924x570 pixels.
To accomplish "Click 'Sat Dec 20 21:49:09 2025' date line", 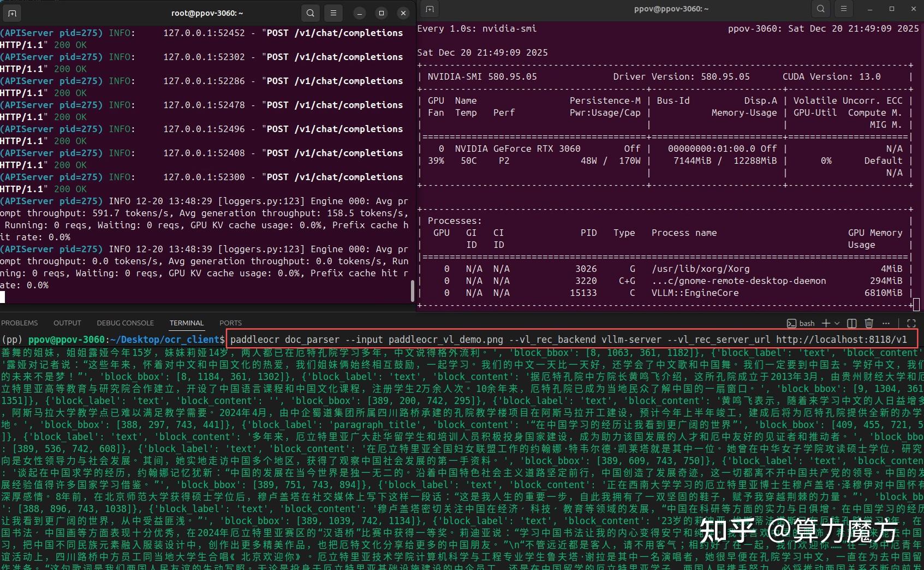I will pyautogui.click(x=482, y=52).
